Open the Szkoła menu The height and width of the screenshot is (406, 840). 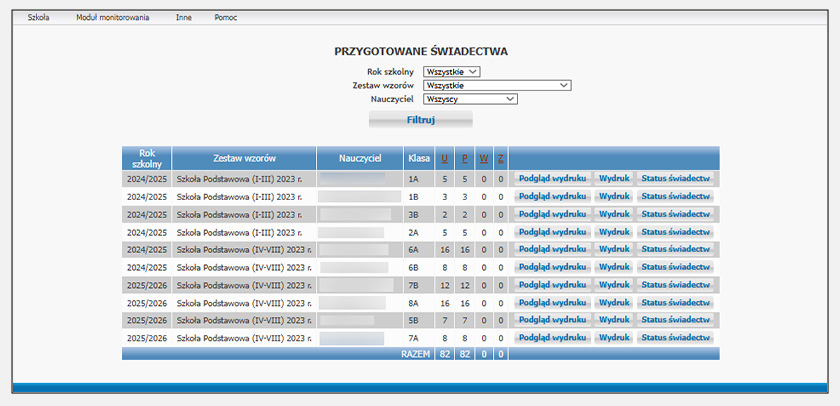(x=39, y=18)
